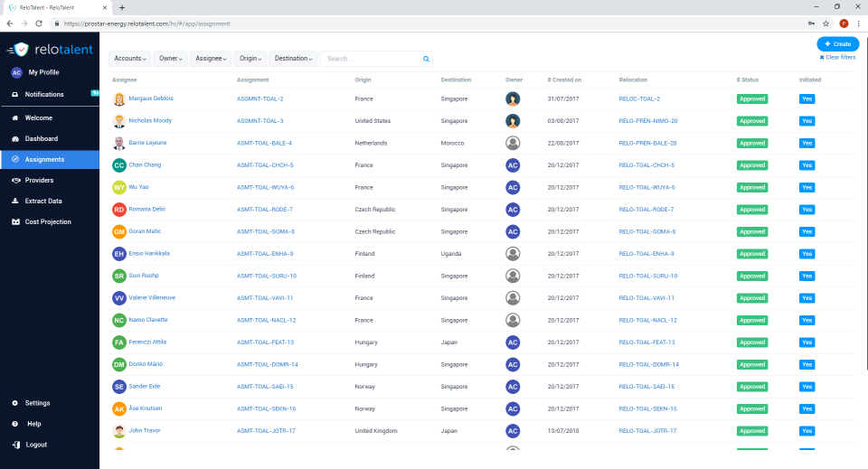868x469 pixels.
Task: Sort by the Created on column
Action: [x=564, y=80]
